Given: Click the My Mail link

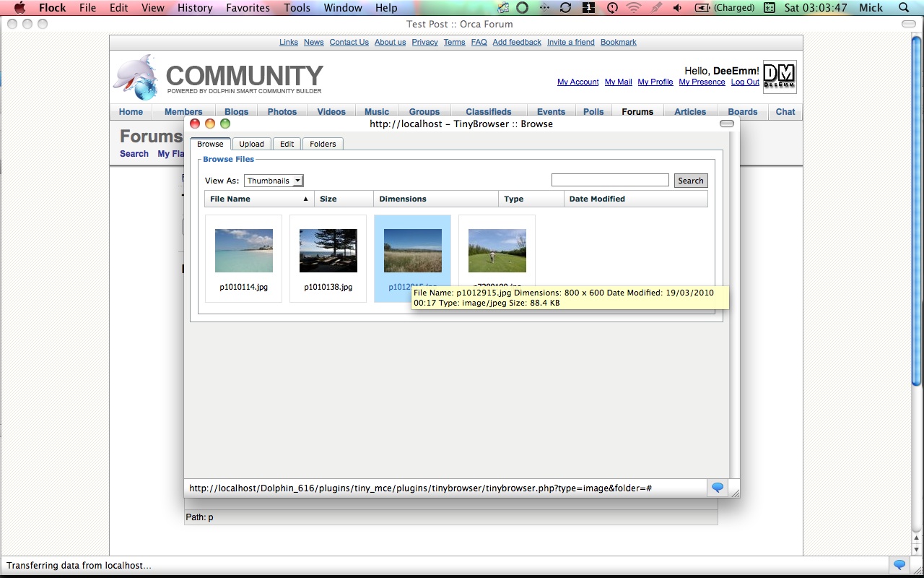Looking at the screenshot, I should point(619,82).
